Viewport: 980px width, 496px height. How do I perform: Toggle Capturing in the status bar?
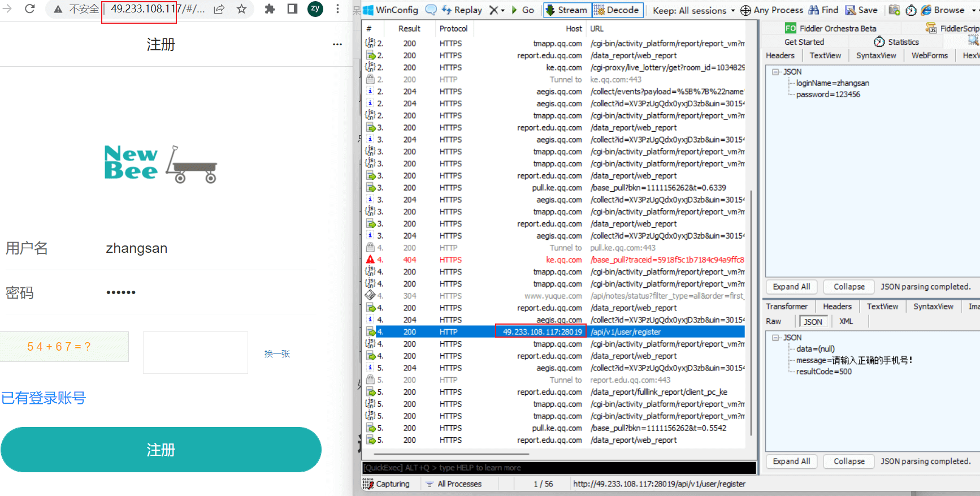(387, 484)
